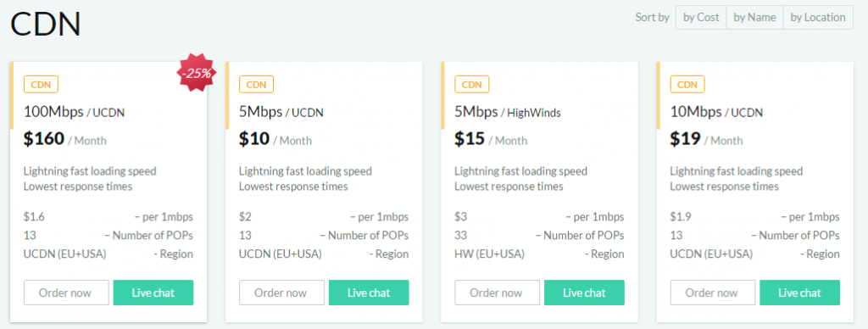The height and width of the screenshot is (329, 868).
Task: Click the -25% discount badge
Action: tap(196, 73)
